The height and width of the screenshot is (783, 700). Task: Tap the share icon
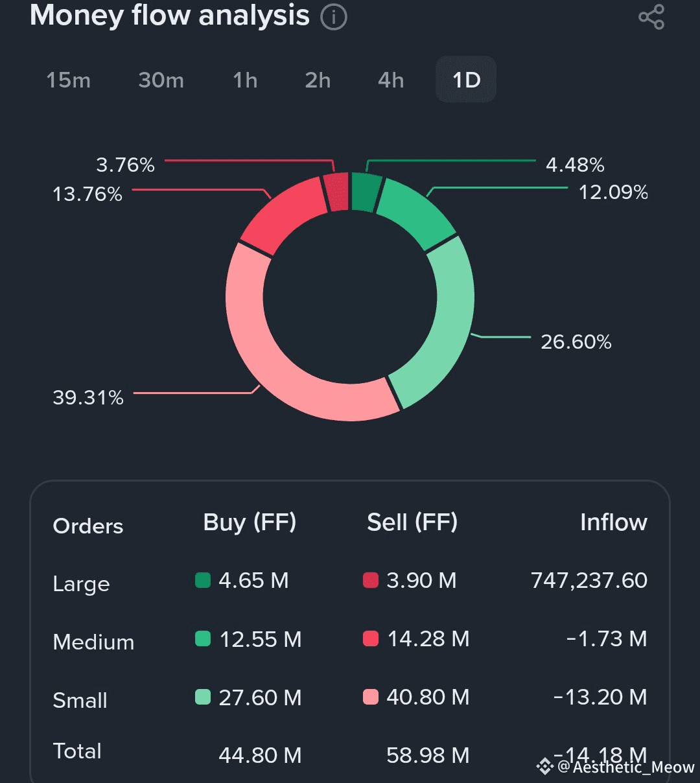click(651, 17)
